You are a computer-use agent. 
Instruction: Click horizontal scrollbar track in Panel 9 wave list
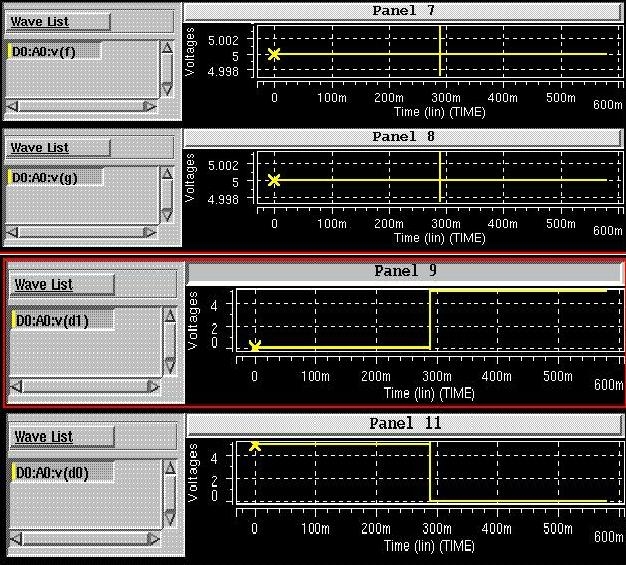[85, 387]
